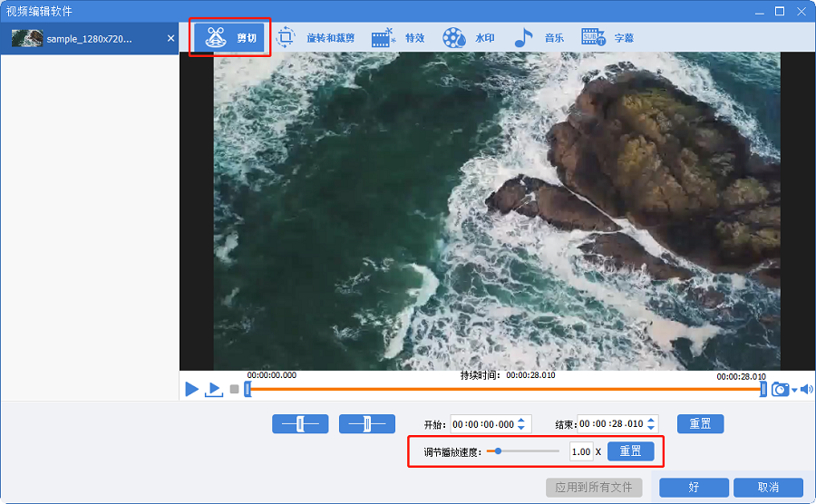Play the video preview
The image size is (816, 504).
tap(191, 389)
